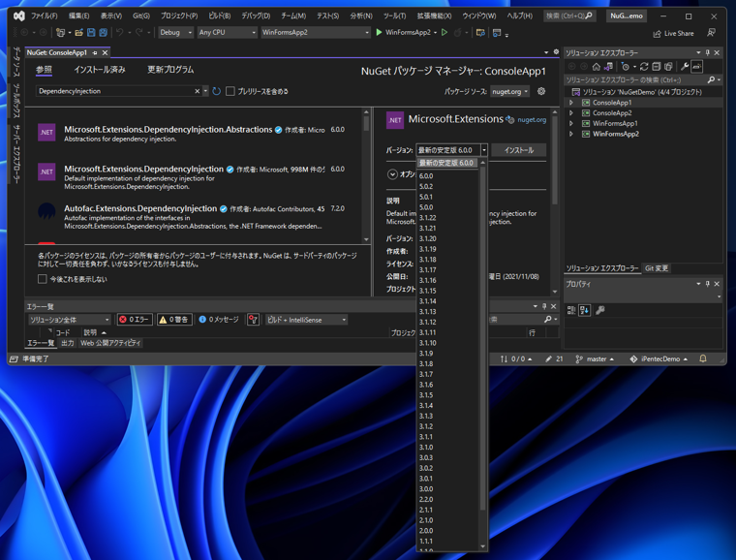Click the package search input field
This screenshot has height=560, width=736.
pos(115,91)
